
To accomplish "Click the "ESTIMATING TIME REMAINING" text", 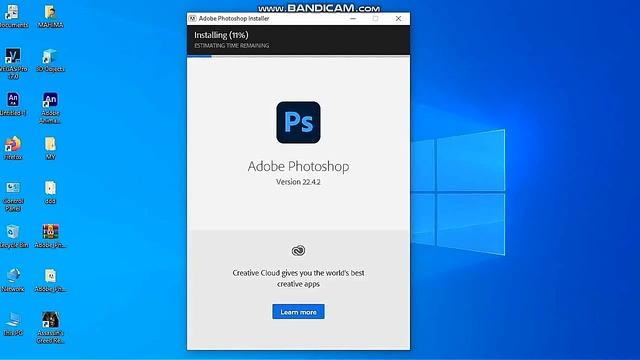I will 231,46.
